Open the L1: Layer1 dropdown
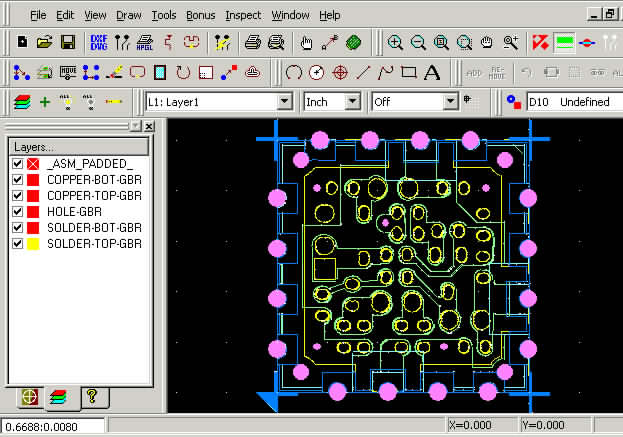This screenshot has height=437, width=623. (284, 102)
